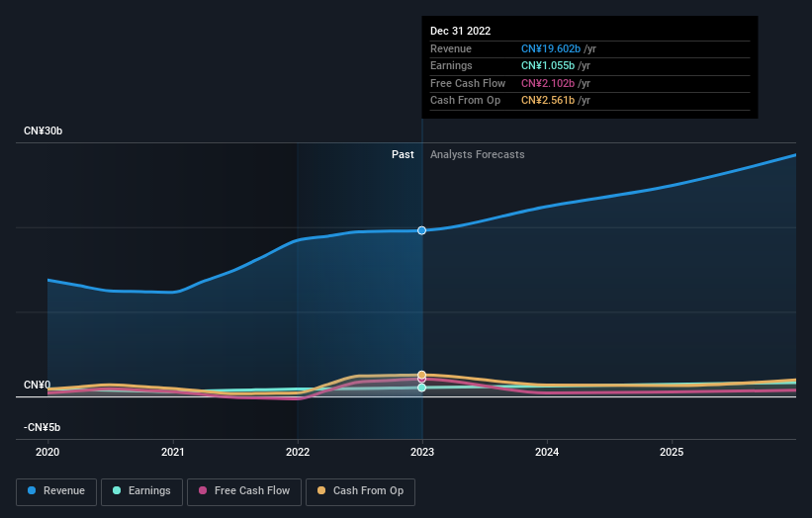Click the -CN¥5b y-axis label
This screenshot has width=812, height=518.
pyautogui.click(x=42, y=427)
